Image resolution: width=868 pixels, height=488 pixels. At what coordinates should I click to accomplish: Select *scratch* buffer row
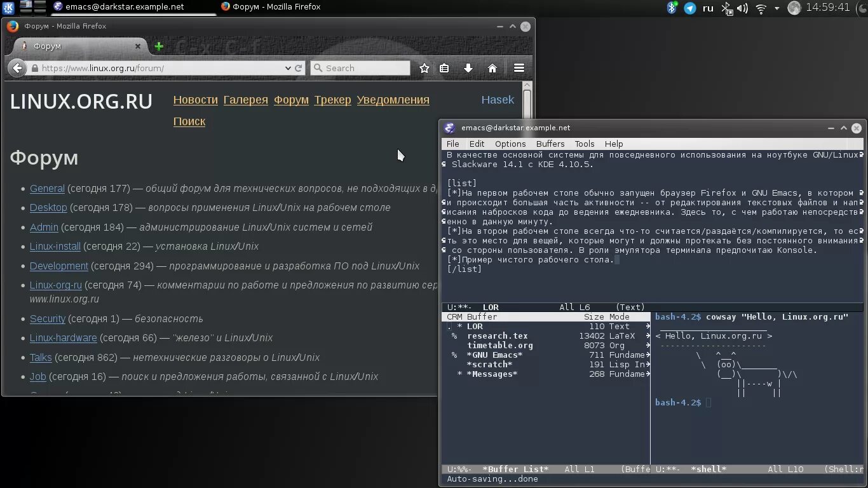tap(546, 365)
